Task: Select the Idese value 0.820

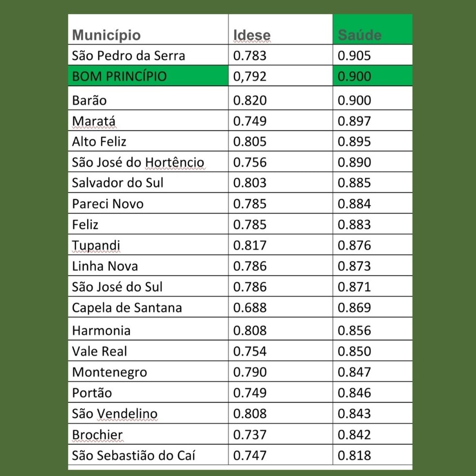Action: coord(250,100)
